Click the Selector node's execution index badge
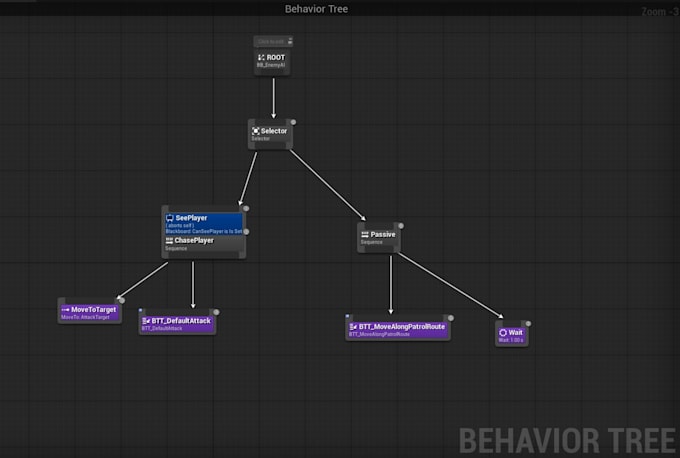Viewport: 680px width, 458px height. click(293, 122)
